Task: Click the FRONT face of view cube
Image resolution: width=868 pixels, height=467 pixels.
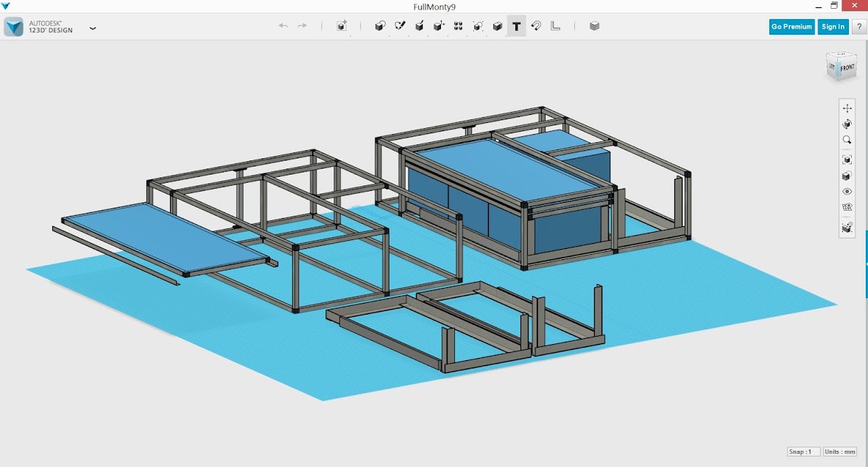Action: tap(847, 69)
